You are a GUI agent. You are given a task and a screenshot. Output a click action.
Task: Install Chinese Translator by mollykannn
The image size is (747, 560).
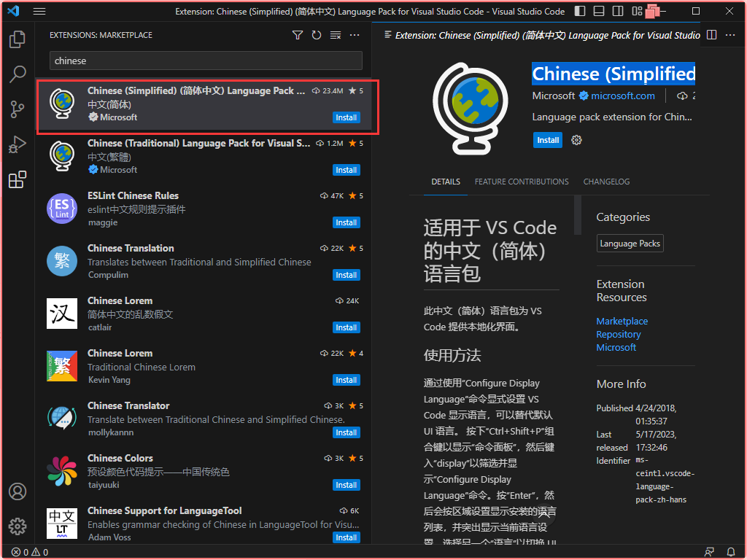tap(347, 432)
